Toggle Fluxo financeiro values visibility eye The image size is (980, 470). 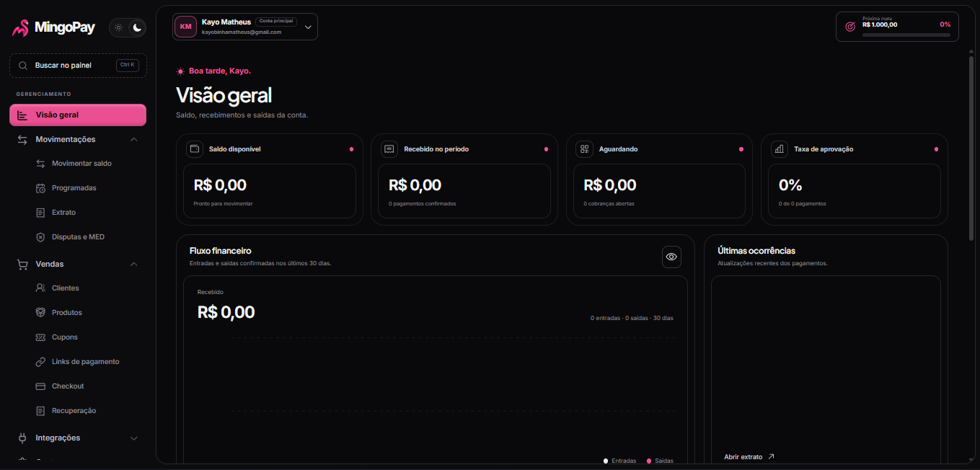[x=671, y=257]
